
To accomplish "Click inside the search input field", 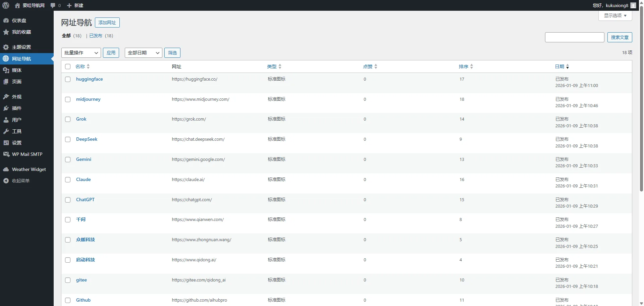I will (575, 37).
